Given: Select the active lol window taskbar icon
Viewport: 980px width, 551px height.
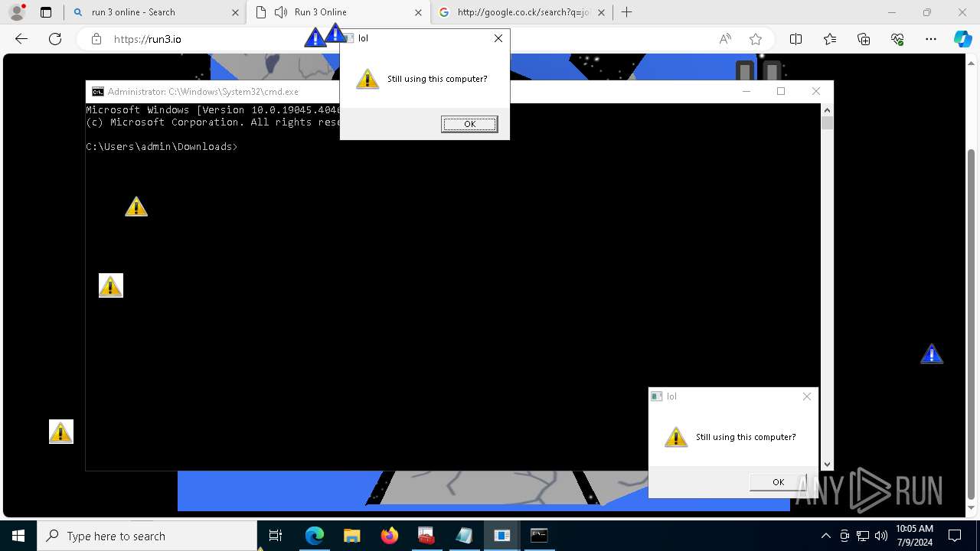Looking at the screenshot, I should [501, 536].
